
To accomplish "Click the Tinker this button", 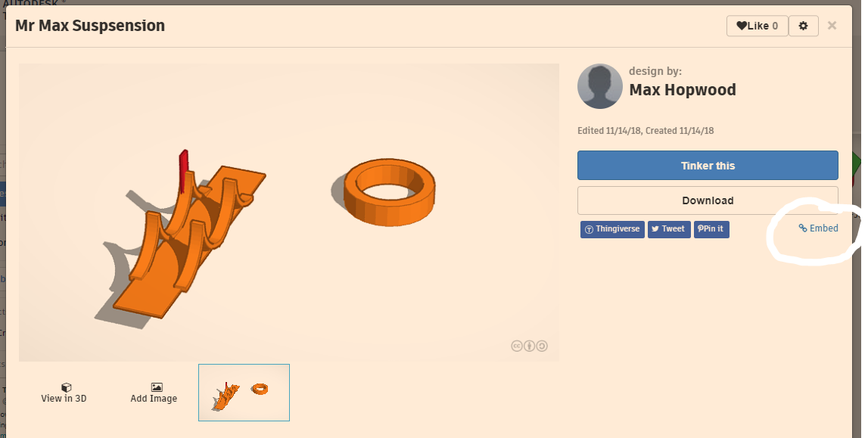I will [x=708, y=166].
